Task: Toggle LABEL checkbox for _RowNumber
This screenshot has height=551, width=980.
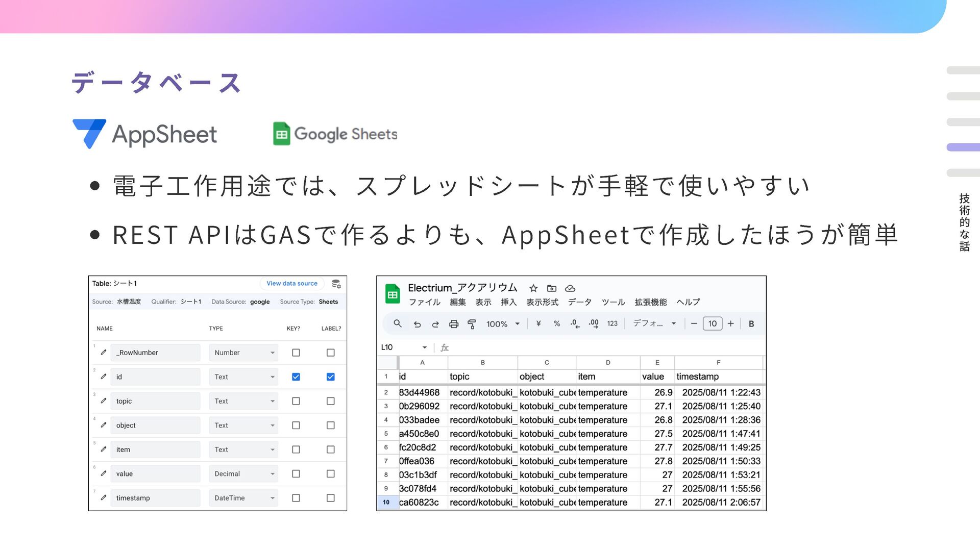Action: (331, 353)
